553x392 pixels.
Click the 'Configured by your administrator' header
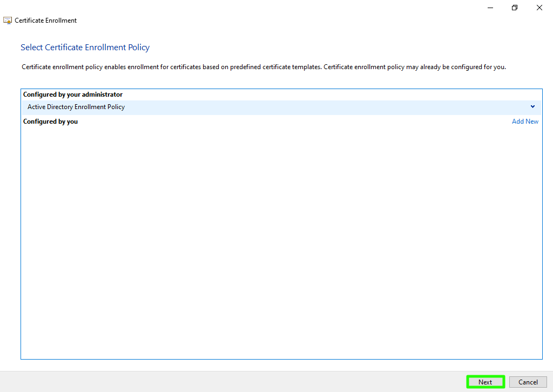click(73, 94)
